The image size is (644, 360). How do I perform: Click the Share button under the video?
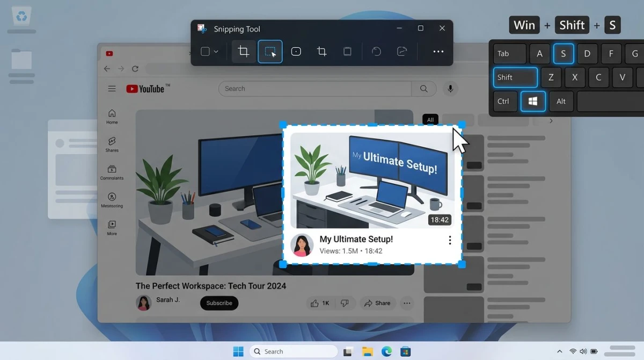pos(378,303)
